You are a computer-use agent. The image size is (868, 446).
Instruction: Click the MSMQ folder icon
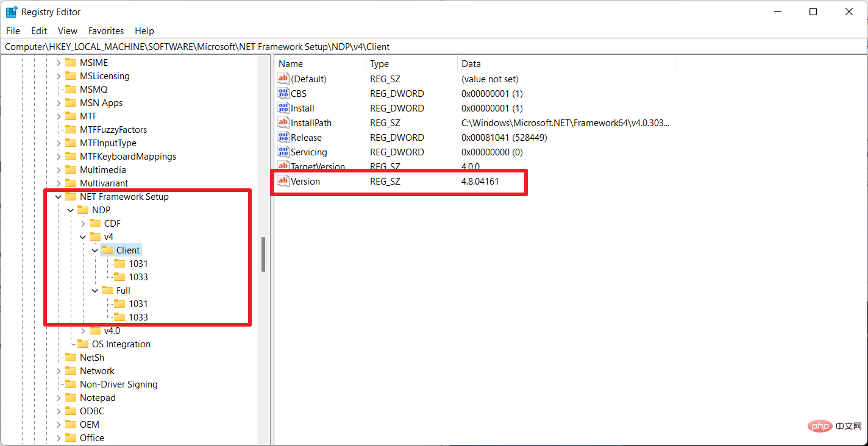click(71, 89)
